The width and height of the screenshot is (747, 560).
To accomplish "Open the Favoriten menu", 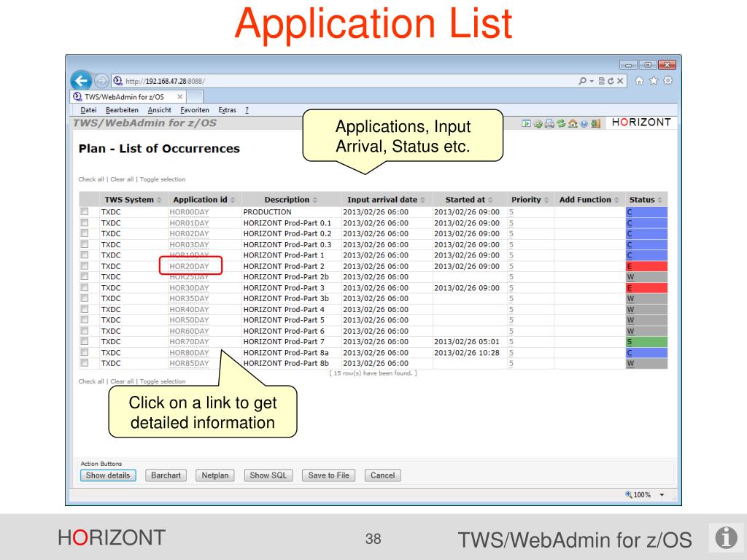I will (x=195, y=110).
